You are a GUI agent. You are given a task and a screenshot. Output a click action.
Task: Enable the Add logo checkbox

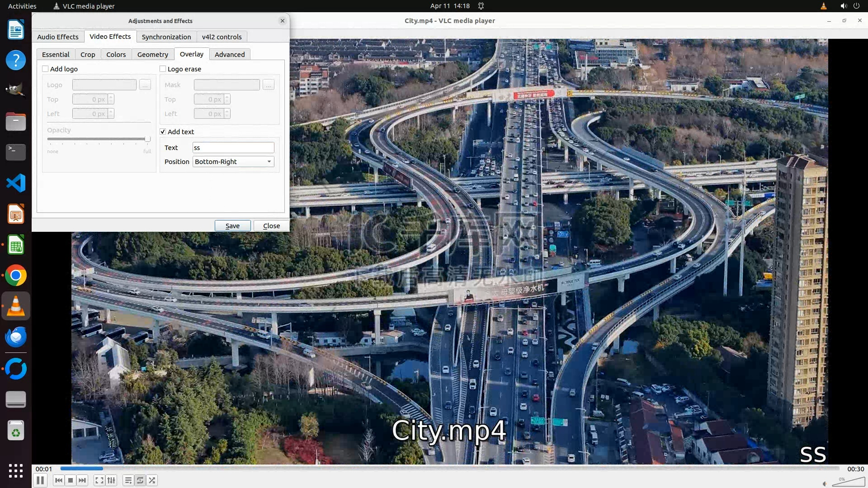pos(45,69)
